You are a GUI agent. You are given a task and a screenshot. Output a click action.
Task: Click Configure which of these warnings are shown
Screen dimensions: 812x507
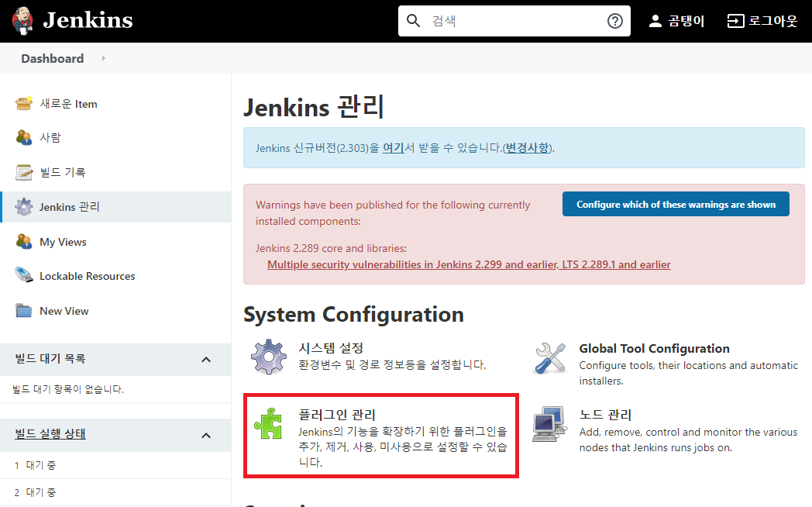coord(676,204)
